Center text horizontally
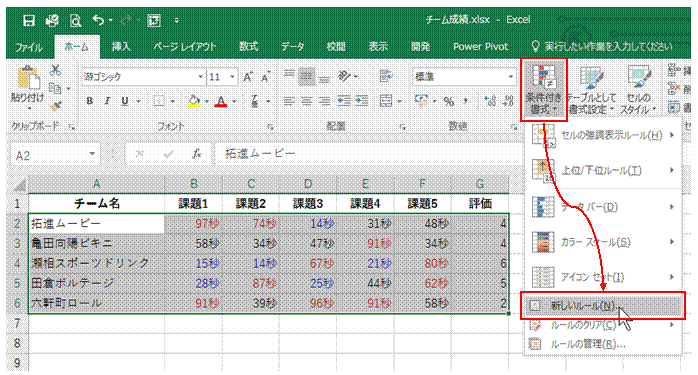The width and height of the screenshot is (698, 375). pyautogui.click(x=307, y=102)
